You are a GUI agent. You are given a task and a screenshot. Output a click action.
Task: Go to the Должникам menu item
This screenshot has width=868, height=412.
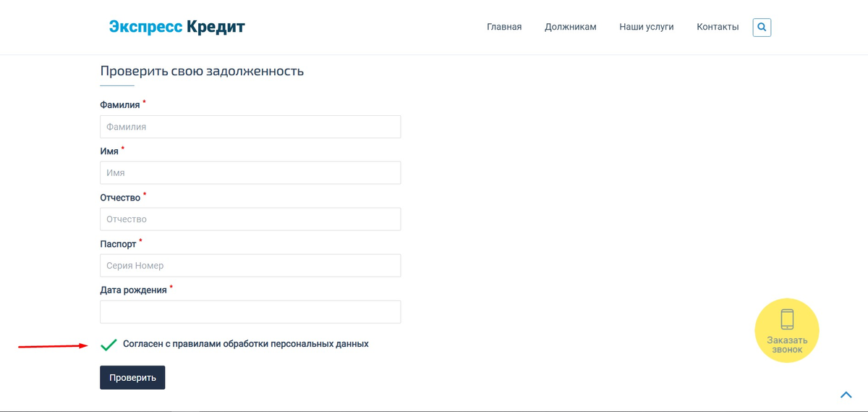pyautogui.click(x=570, y=27)
